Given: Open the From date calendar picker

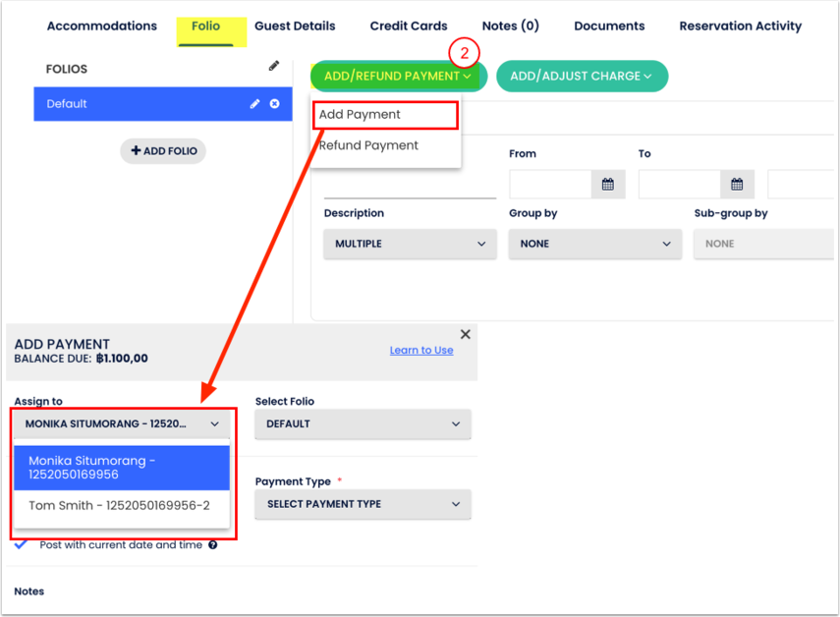Looking at the screenshot, I should 608,185.
